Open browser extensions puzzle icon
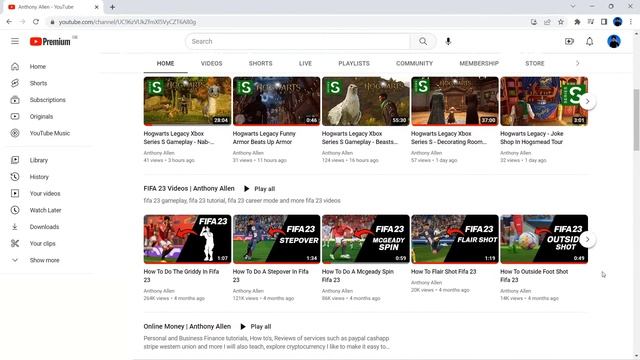Screen dimensions: 640x360 pos(577,22)
